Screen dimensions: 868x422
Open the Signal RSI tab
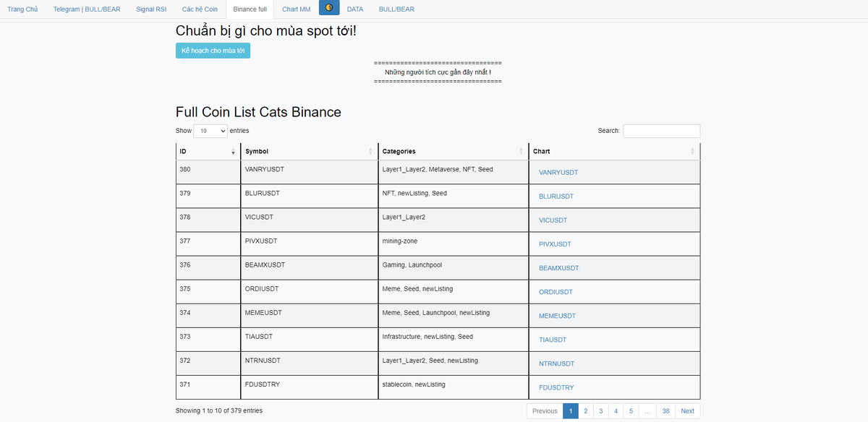coord(151,9)
